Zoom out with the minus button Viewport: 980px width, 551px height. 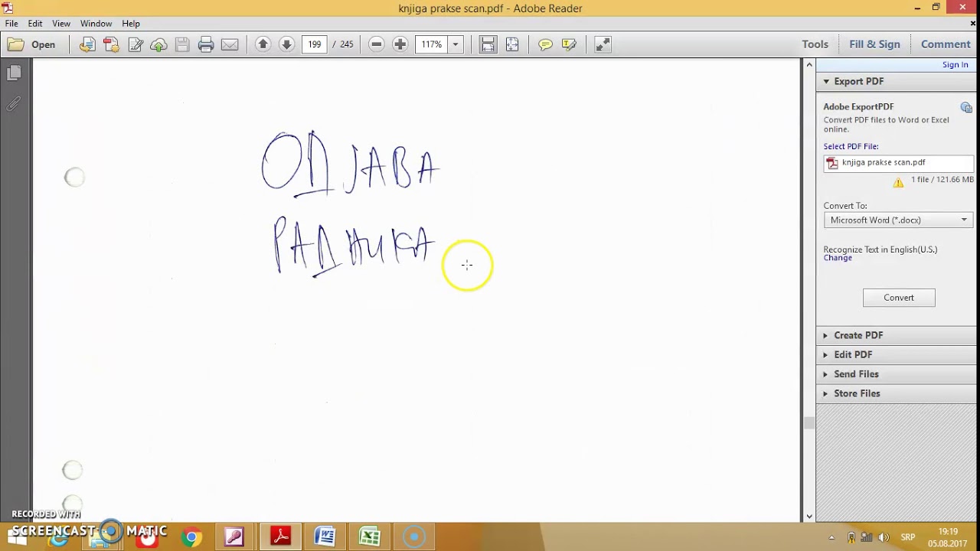[376, 44]
